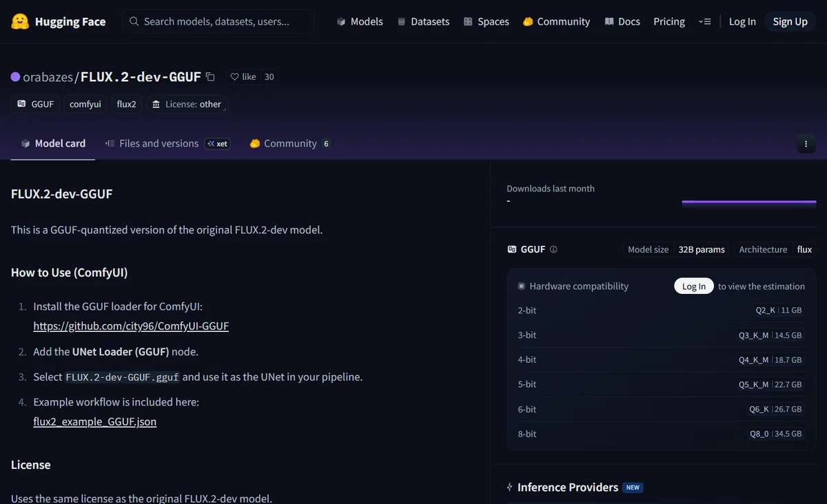Select the Q2_K 11 GB quantization
The height and width of the screenshot is (504, 827).
click(778, 310)
